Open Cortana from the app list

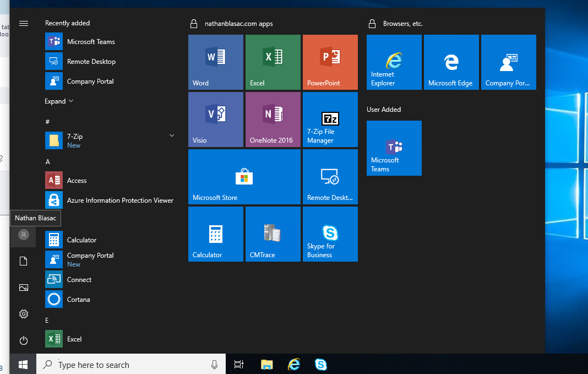[x=78, y=299]
